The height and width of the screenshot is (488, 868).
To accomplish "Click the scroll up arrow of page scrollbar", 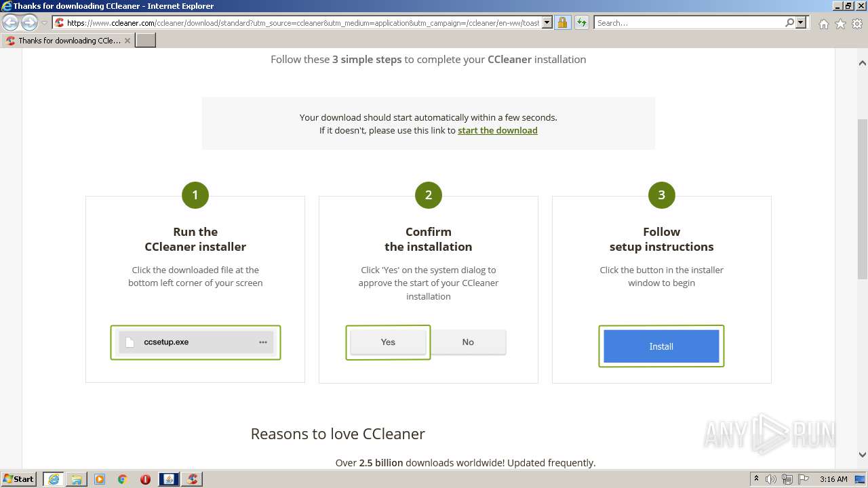I will coord(863,63).
